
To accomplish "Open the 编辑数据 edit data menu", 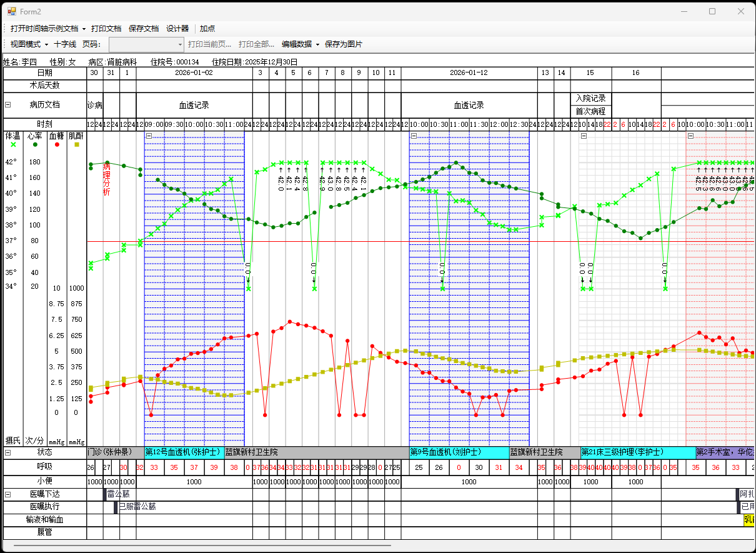I will (x=300, y=44).
